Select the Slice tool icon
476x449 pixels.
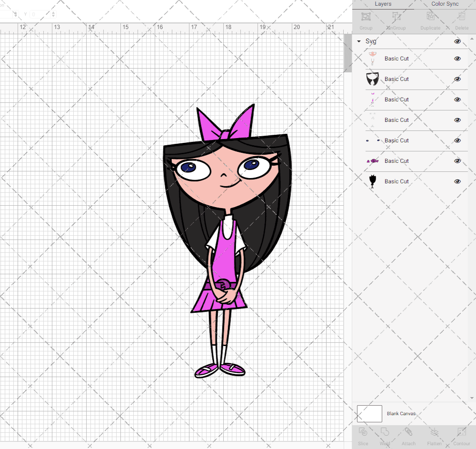363,432
